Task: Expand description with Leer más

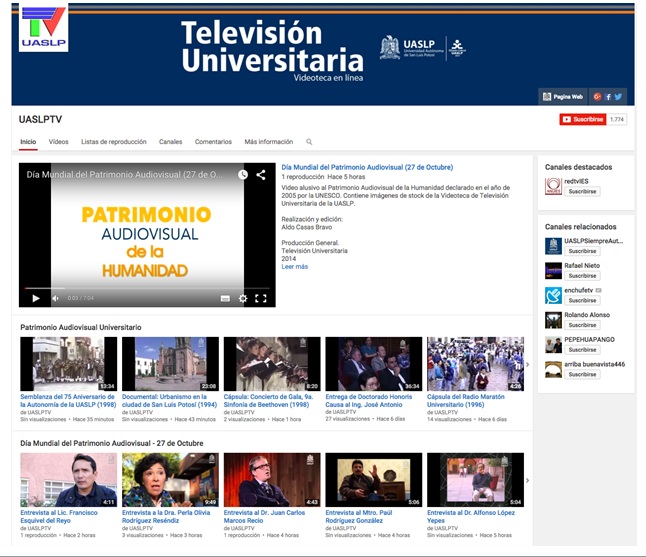Action: (x=295, y=267)
